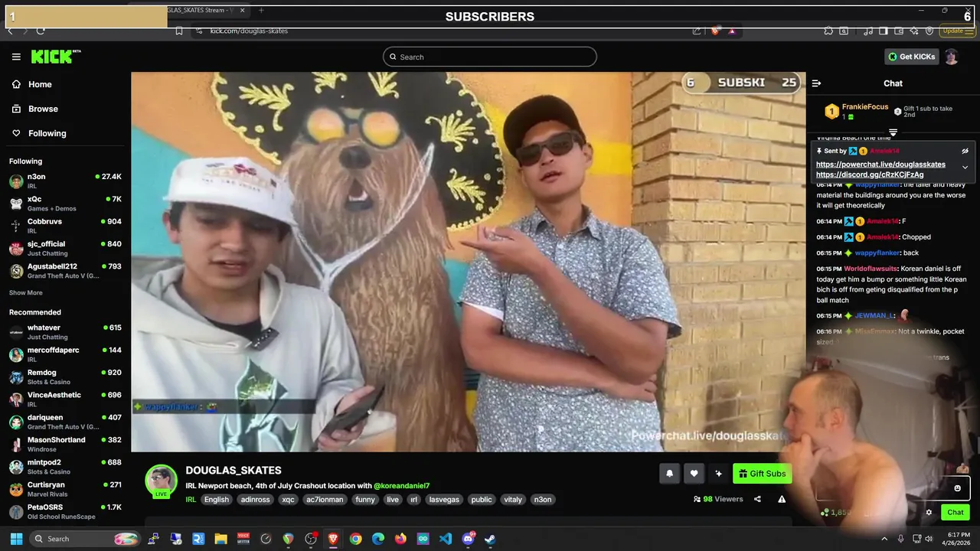Image resolution: width=980 pixels, height=551 pixels.
Task: Open Brave Leo AI sparkle icon
Action: point(915,31)
